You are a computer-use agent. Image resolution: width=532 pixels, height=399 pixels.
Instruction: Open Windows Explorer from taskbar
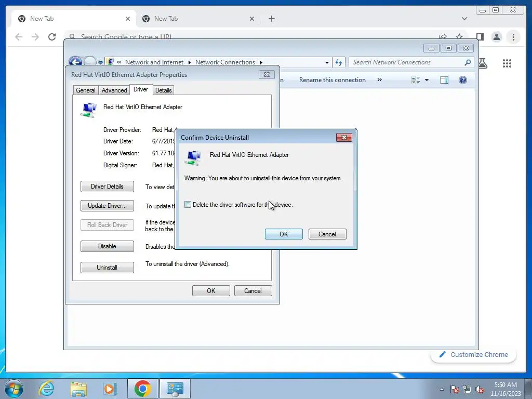[x=78, y=389]
